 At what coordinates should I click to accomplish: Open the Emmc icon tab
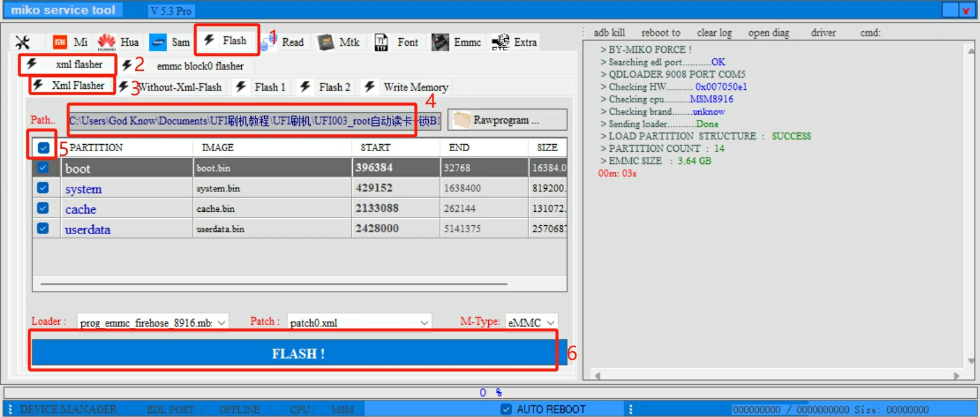coord(440,42)
